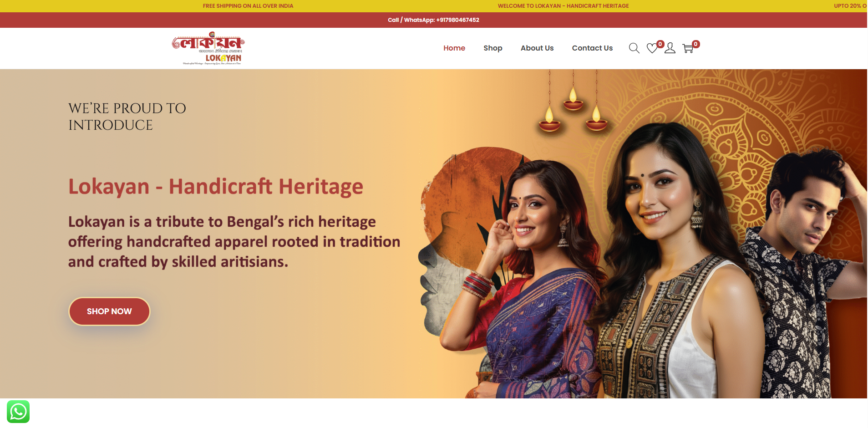Open the Contact Us page
The image size is (868, 428).
[592, 48]
